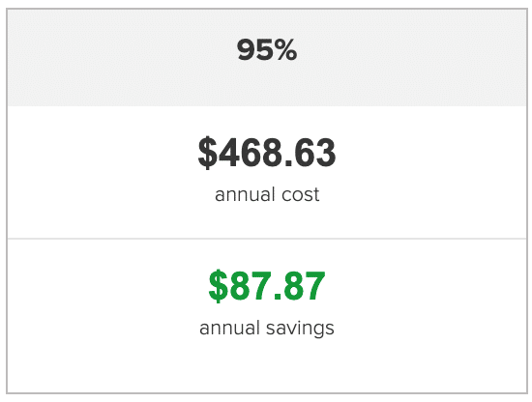
Task: Click the dollar sign in $468.63
Action: point(208,153)
